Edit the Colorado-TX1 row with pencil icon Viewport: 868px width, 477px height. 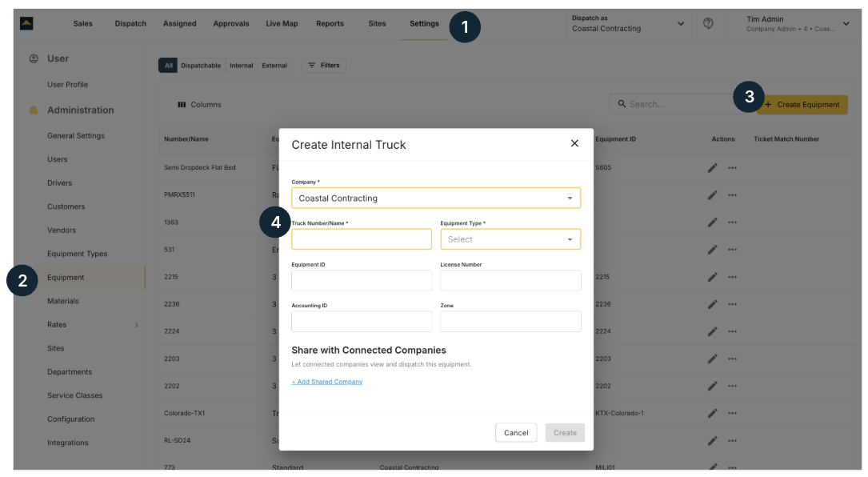click(x=713, y=413)
